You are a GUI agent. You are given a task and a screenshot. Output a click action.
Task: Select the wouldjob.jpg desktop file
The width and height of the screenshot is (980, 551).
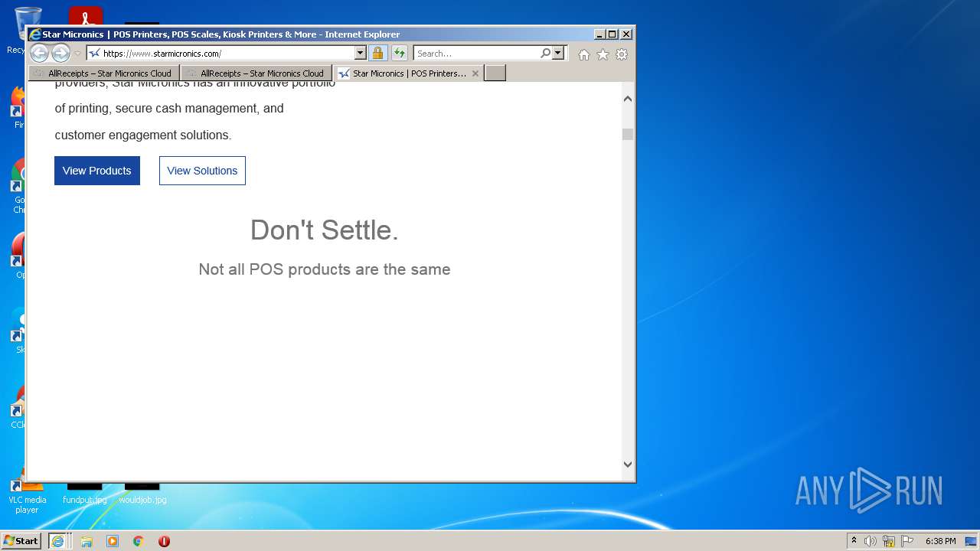click(x=142, y=494)
